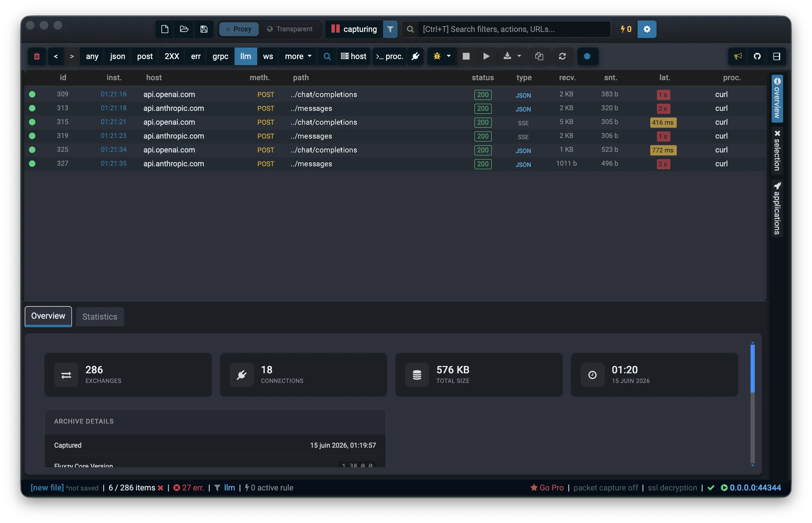Select exchange row 309 api.openai.com

(395, 94)
